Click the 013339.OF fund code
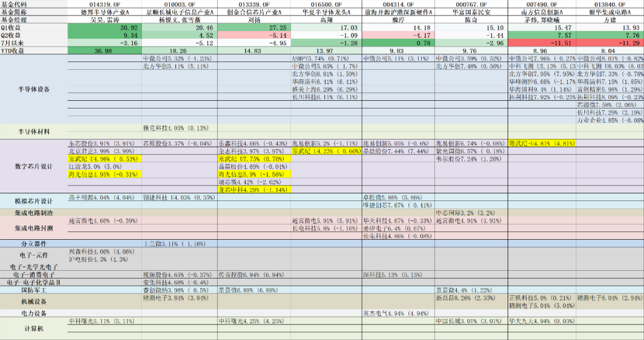 [x=254, y=4]
